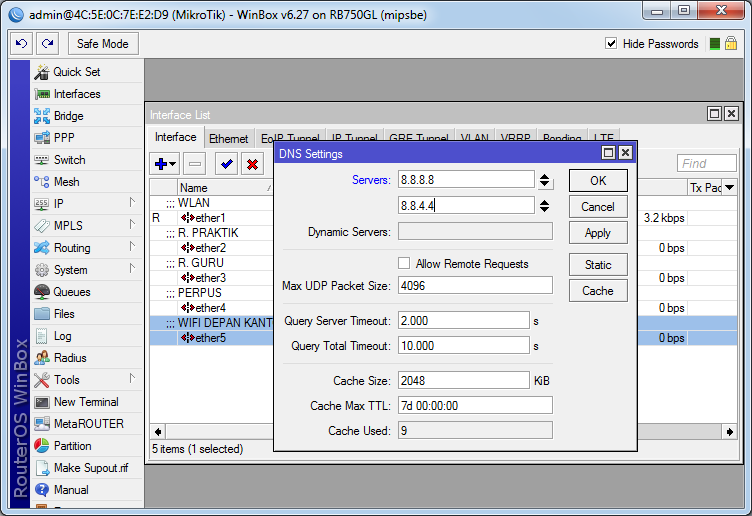Click the Interface List left scroll arrow
This screenshot has height=516, width=752.
[x=158, y=432]
